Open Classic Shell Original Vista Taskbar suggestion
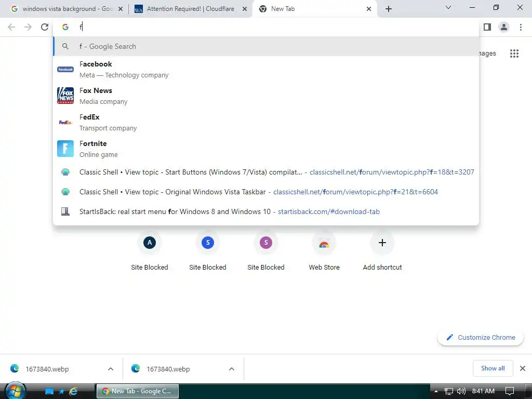 pos(266,192)
